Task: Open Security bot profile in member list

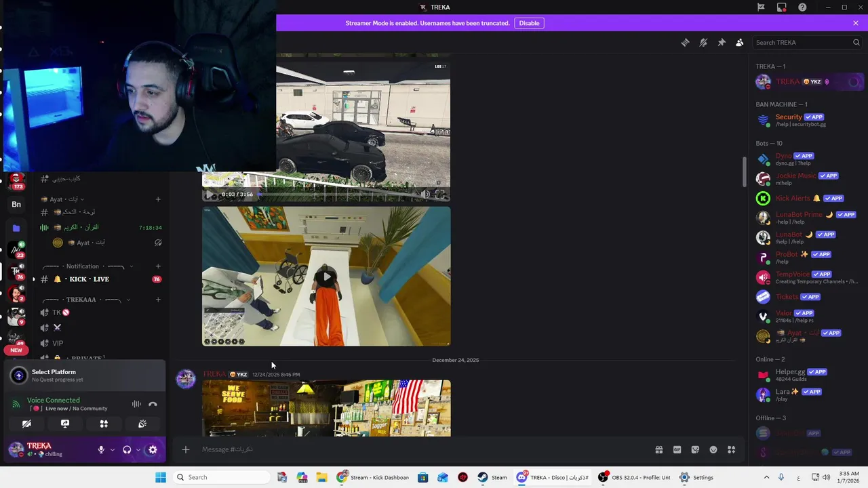Action: click(808, 120)
